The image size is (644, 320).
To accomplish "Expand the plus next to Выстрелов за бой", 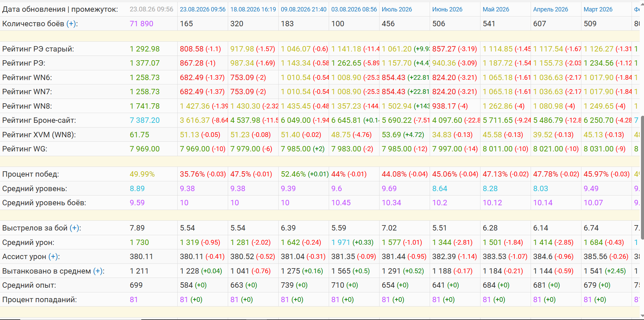I will 74,228.
